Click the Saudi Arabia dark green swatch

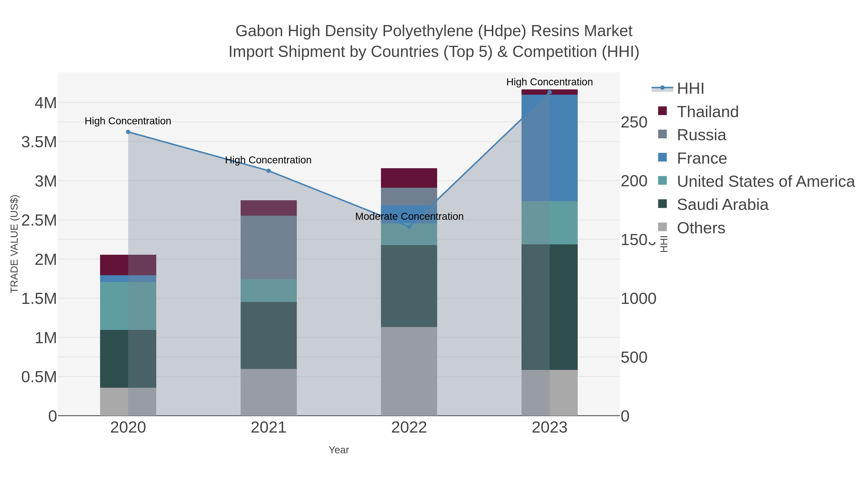(663, 204)
